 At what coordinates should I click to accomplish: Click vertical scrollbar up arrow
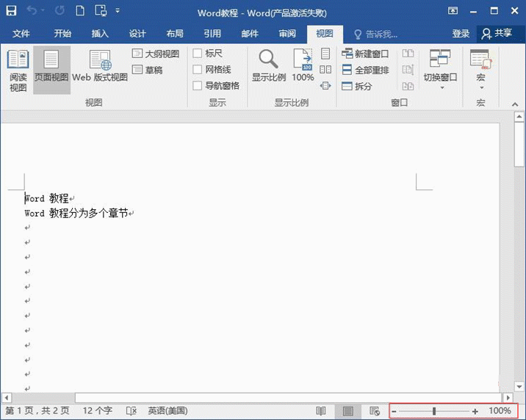[x=519, y=117]
